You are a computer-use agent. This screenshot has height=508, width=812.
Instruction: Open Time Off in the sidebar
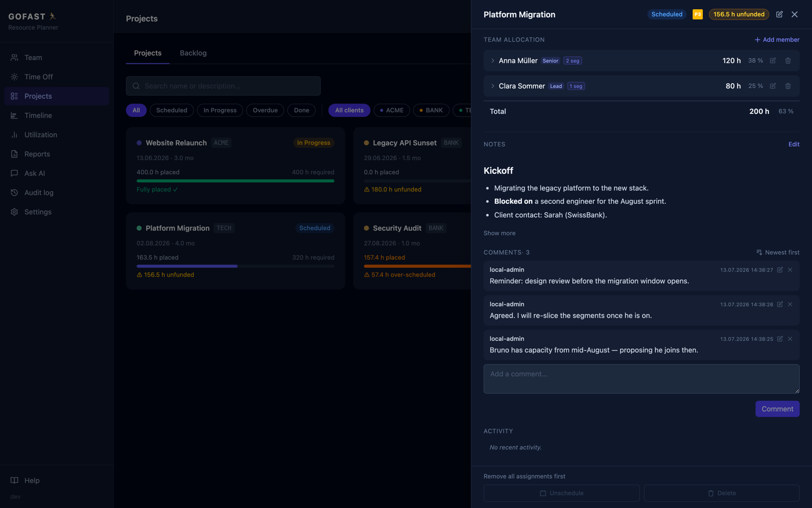(x=56, y=77)
